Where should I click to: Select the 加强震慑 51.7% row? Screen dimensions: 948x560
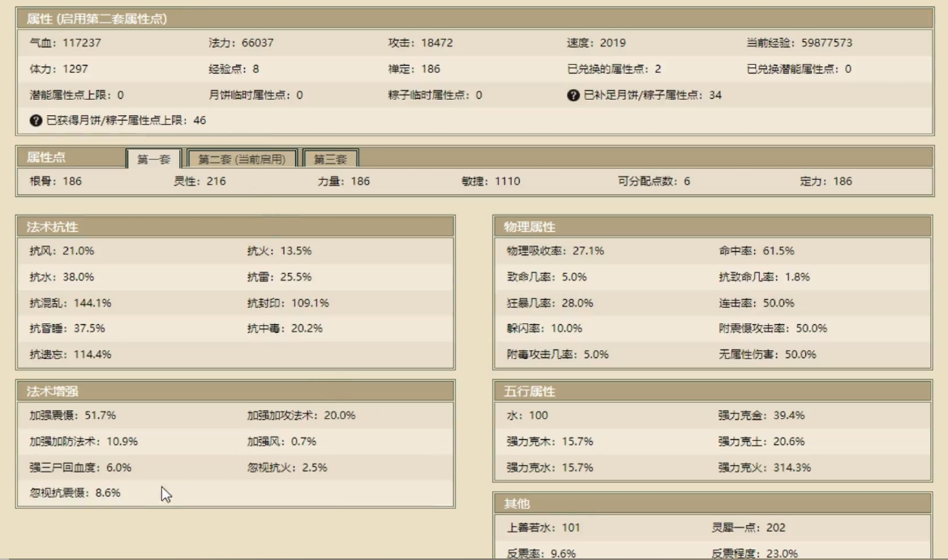tap(73, 416)
